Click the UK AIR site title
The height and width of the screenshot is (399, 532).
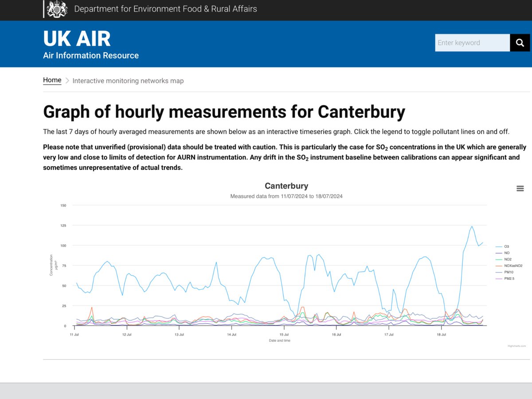coord(77,39)
